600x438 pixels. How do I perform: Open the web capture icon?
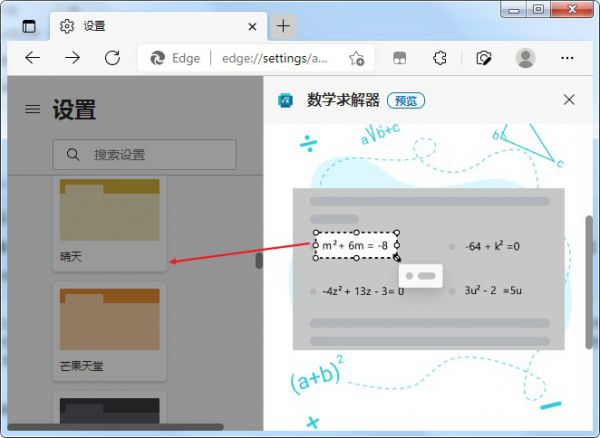click(x=484, y=58)
